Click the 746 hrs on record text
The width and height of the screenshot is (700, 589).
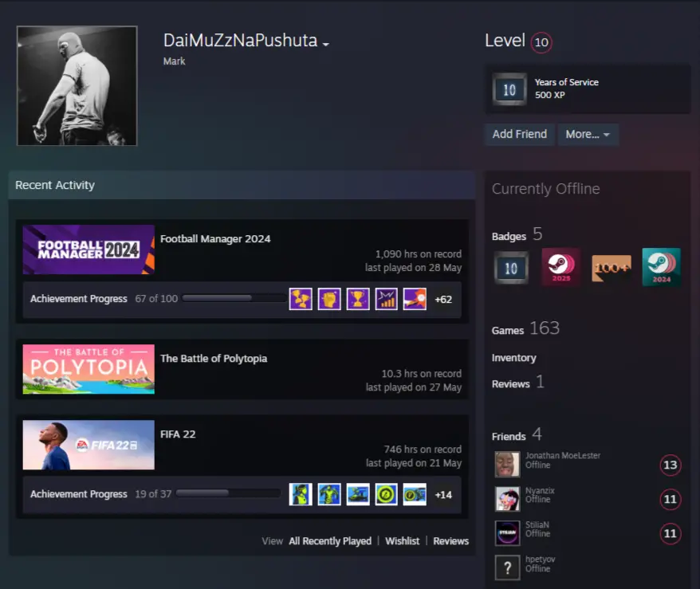point(423,450)
